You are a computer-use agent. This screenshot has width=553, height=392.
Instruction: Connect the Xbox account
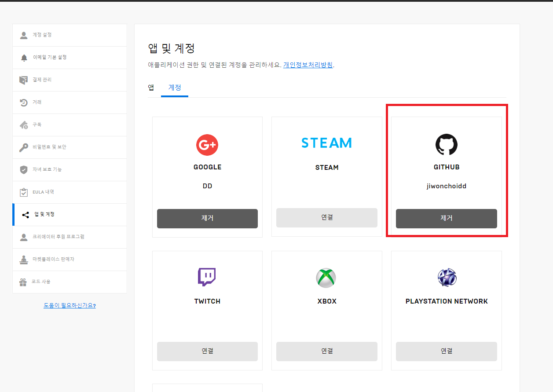(327, 351)
